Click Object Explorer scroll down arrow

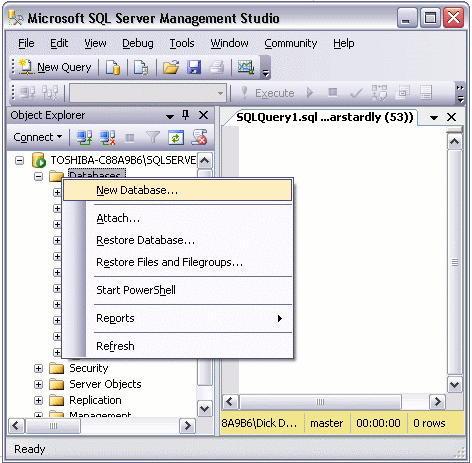pyautogui.click(x=204, y=409)
